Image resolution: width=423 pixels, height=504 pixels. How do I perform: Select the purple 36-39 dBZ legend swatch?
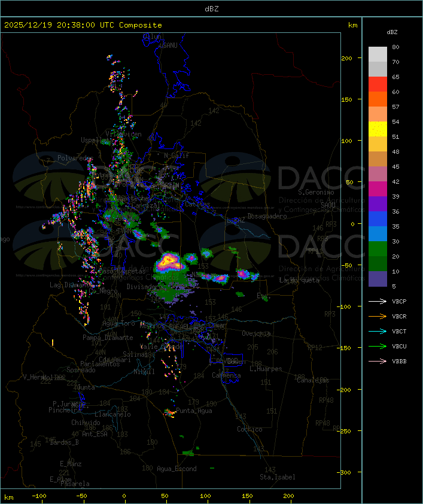pyautogui.click(x=378, y=204)
